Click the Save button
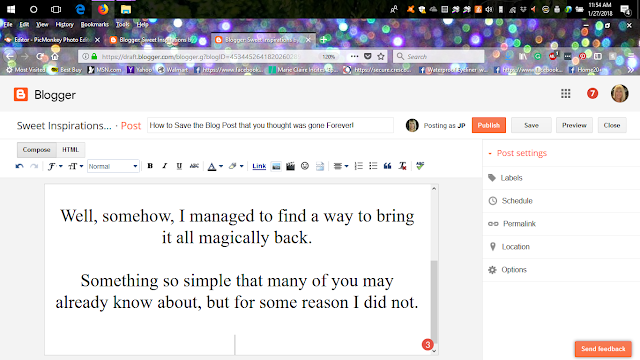 531,125
